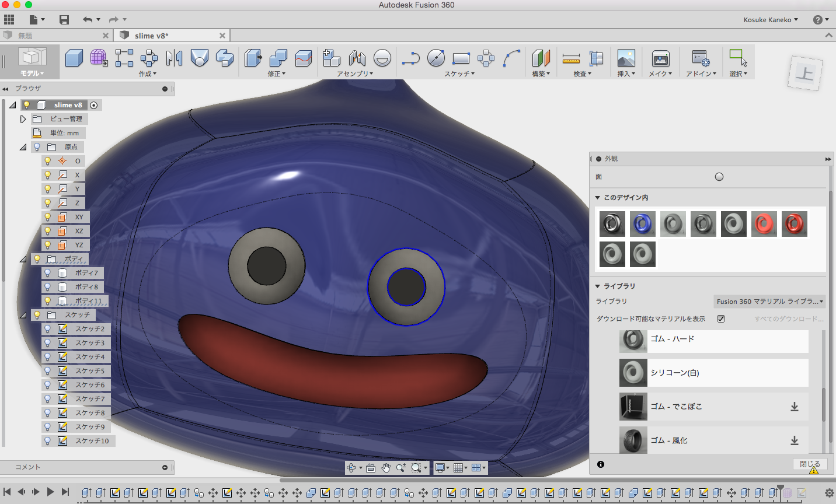Toggle the downloadable materials checkbox
The image size is (836, 504).
tap(721, 318)
